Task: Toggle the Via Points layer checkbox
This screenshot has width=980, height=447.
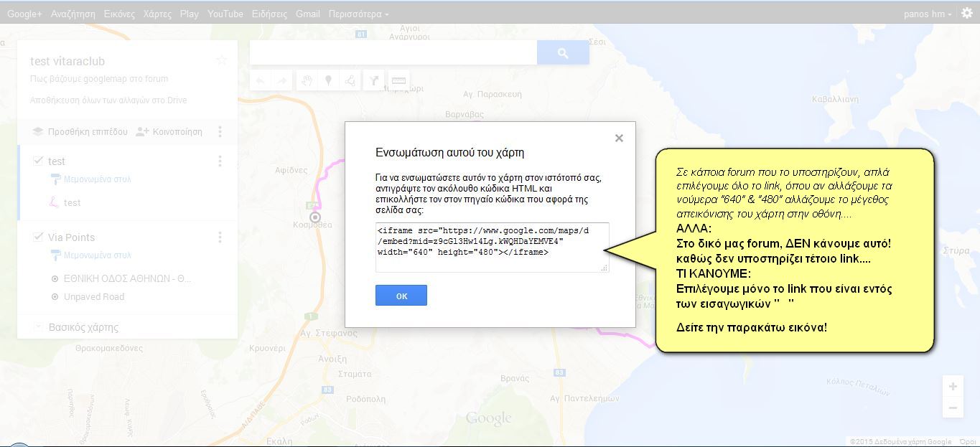Action: coord(38,237)
